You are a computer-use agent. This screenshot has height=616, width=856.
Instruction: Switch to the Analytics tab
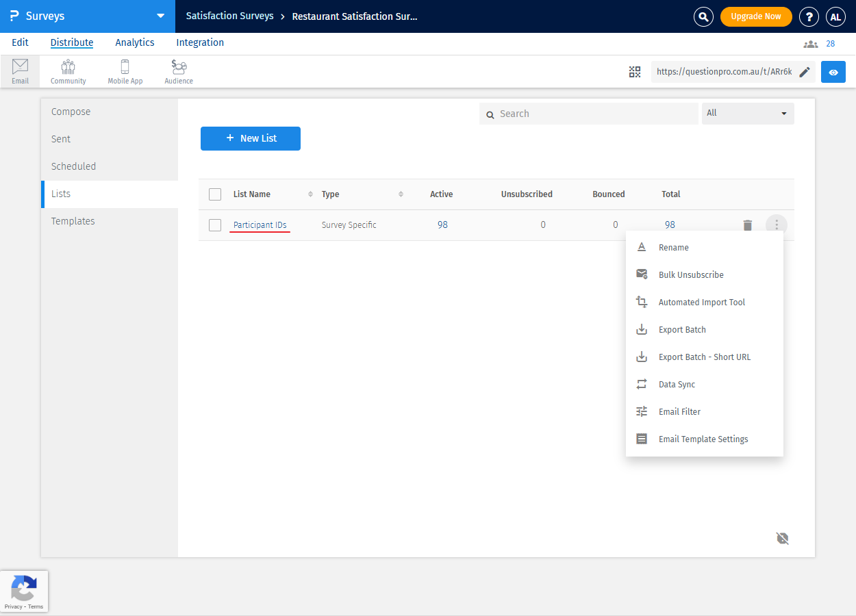click(135, 42)
